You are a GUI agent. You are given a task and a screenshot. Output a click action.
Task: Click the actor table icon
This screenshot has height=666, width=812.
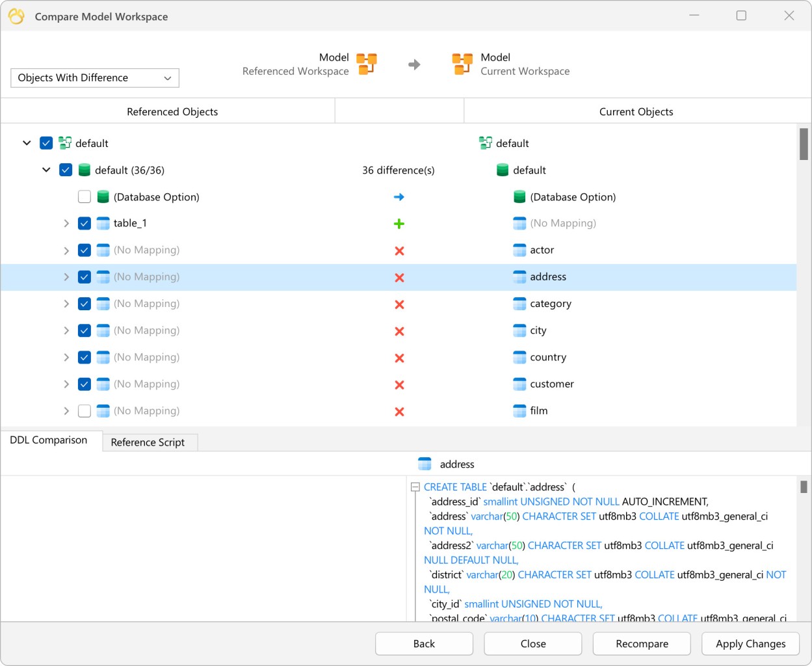[x=519, y=250]
